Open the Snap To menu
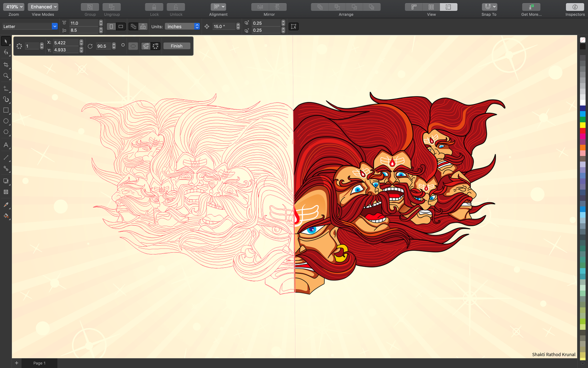Screen dimensions: 588x368 coord(489,6)
